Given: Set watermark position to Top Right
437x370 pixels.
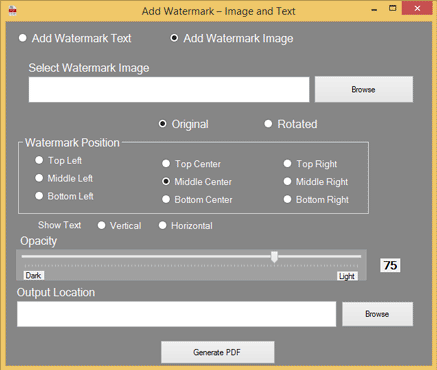Looking at the screenshot, I should point(310,164).
